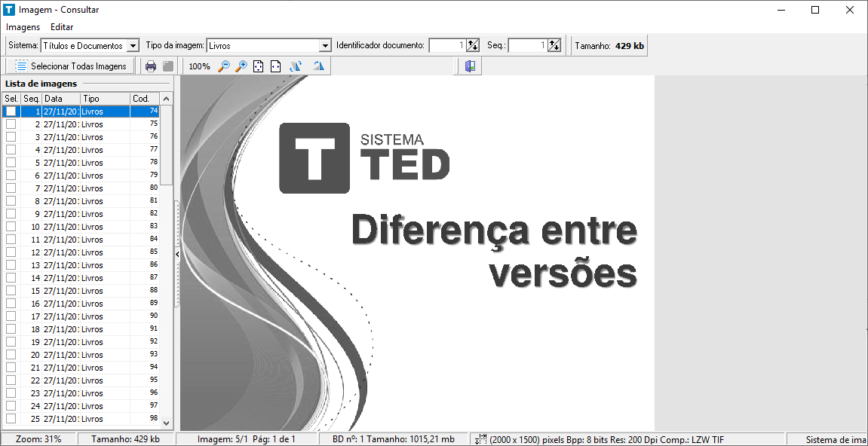This screenshot has height=446, width=868.
Task: Select the list row with Cod. 91
Action: [x=81, y=329]
